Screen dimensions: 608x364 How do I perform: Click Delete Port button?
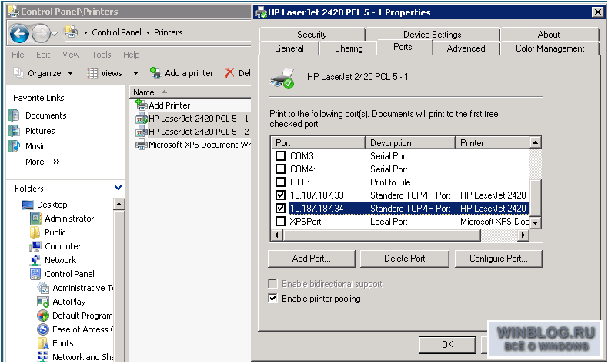[404, 259]
